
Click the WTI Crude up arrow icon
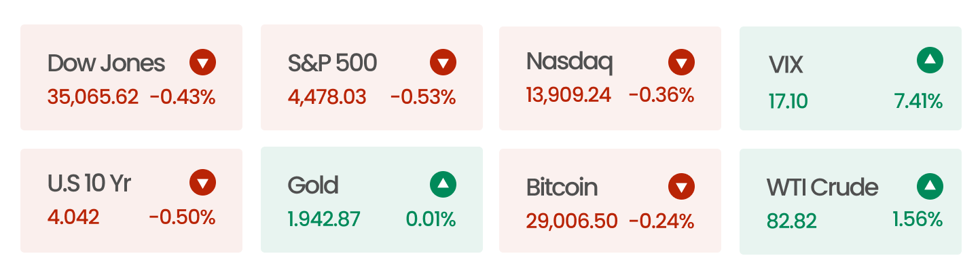coord(930,186)
